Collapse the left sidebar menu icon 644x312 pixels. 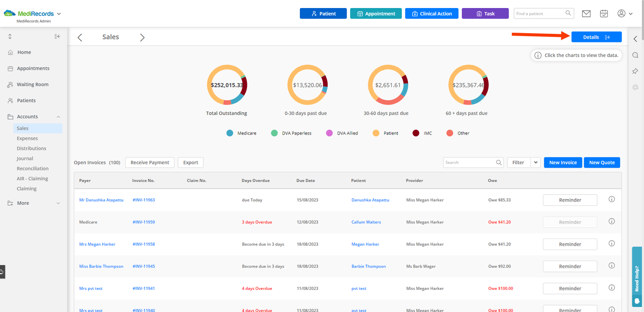pos(57,37)
